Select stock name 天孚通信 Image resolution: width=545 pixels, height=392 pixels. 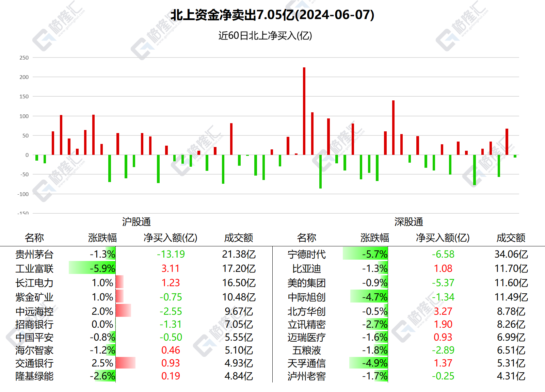pyautogui.click(x=307, y=363)
